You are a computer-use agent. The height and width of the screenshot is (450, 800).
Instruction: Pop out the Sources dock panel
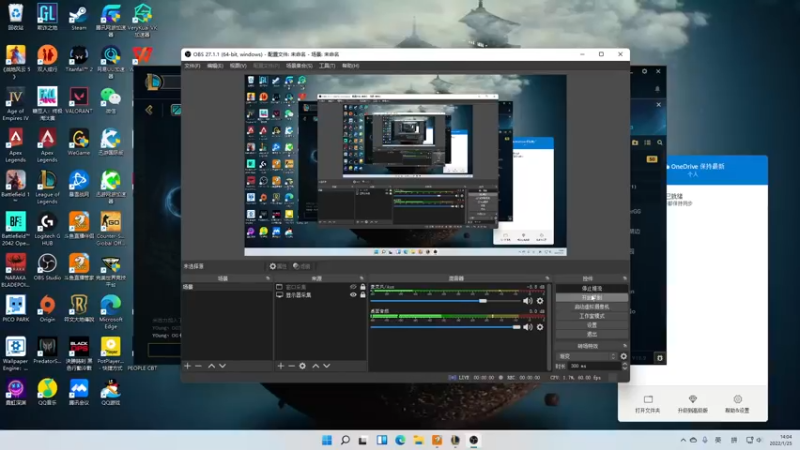[x=362, y=279]
